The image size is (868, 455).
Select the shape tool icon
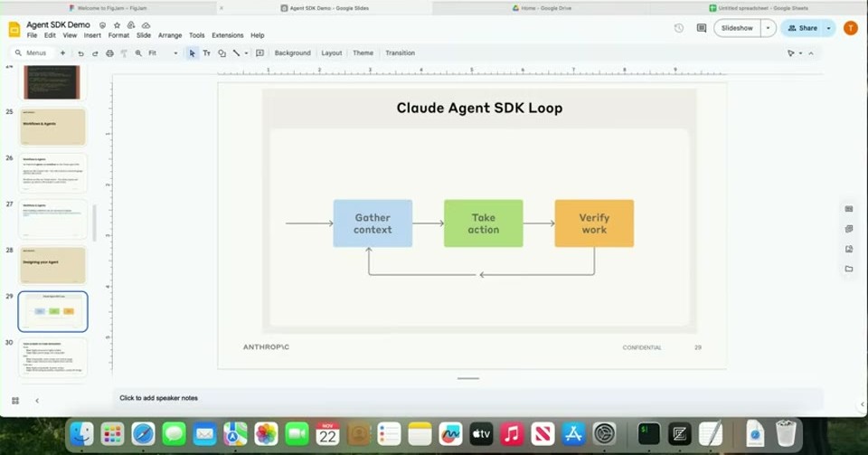[x=222, y=53]
